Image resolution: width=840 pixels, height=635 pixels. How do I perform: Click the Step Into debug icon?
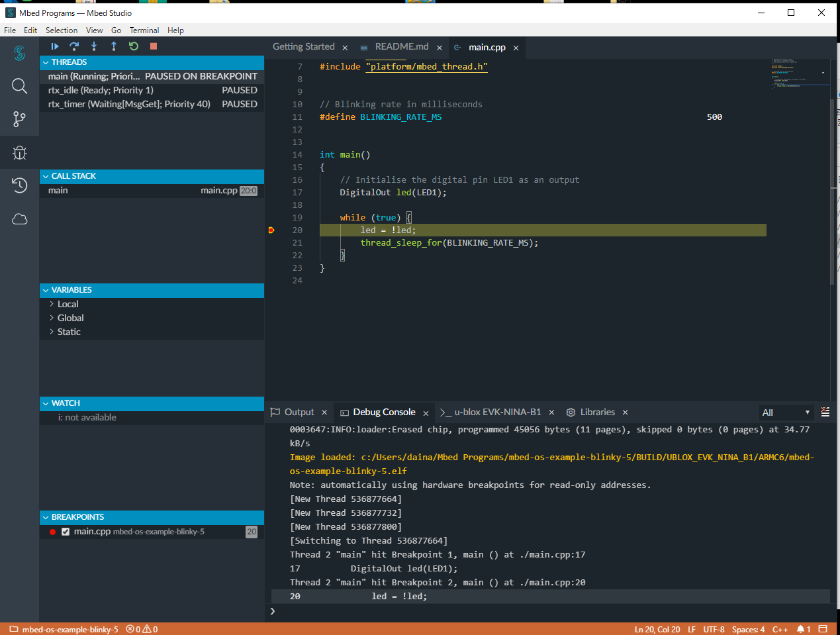[x=94, y=46]
